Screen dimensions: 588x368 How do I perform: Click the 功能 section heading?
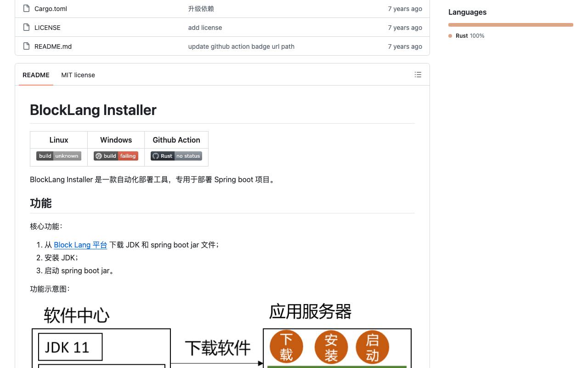pos(41,203)
